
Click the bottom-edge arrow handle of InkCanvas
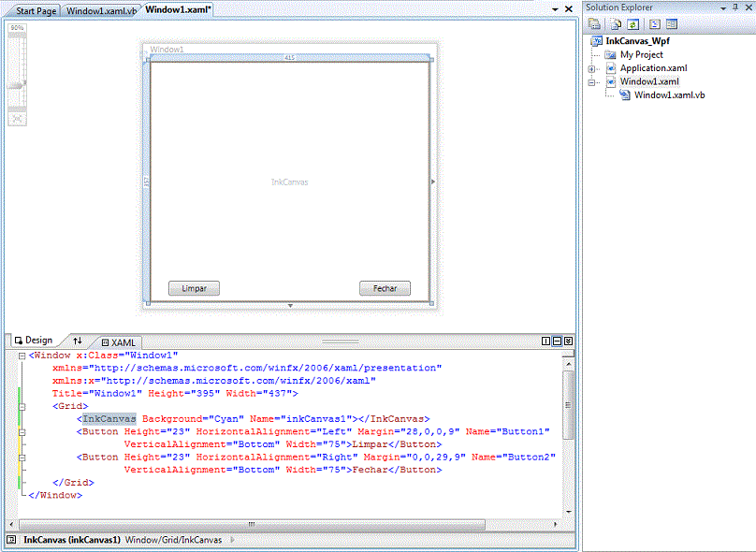[x=290, y=306]
